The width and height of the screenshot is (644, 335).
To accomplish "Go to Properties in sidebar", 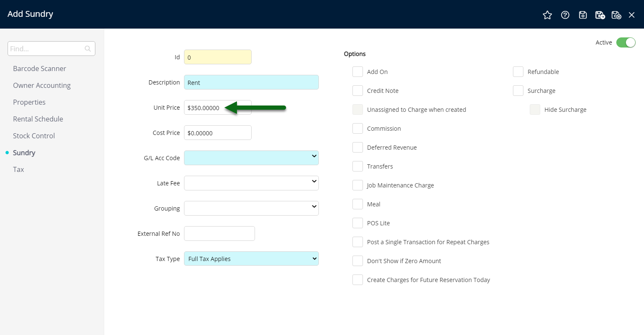I will pyautogui.click(x=29, y=102).
